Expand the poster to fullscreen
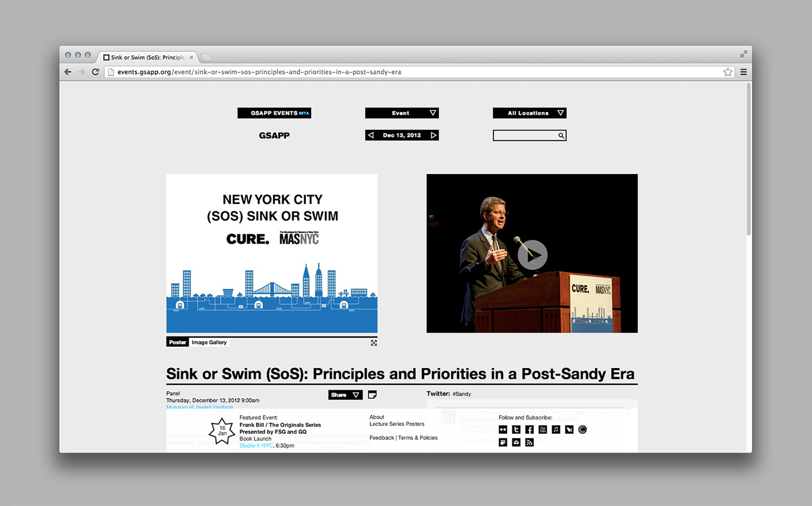The height and width of the screenshot is (506, 812). (374, 343)
